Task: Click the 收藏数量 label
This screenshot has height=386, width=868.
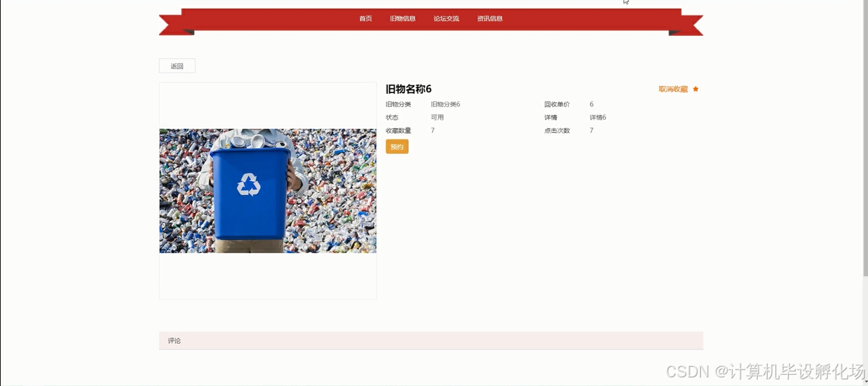Action: click(398, 131)
